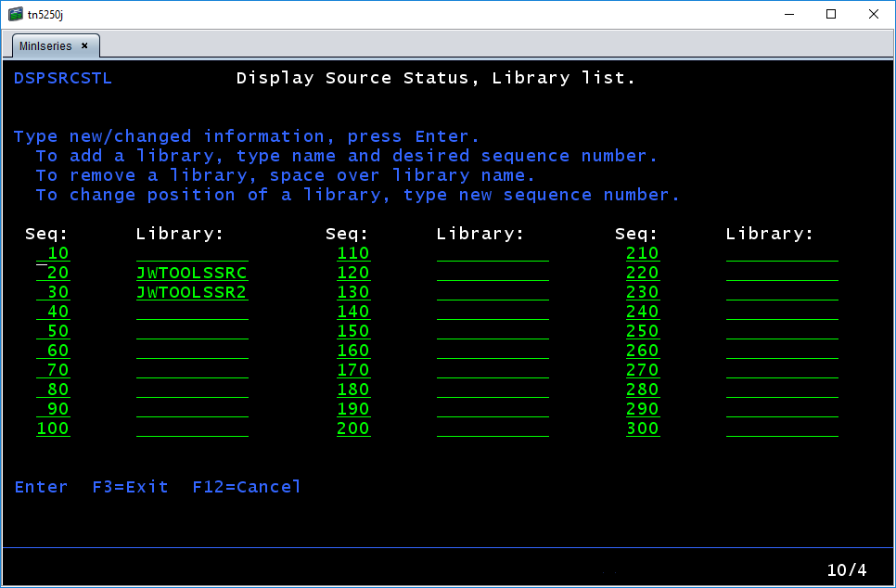Click the sequence field containing 120
Image resolution: width=896 pixels, height=588 pixels.
point(353,273)
